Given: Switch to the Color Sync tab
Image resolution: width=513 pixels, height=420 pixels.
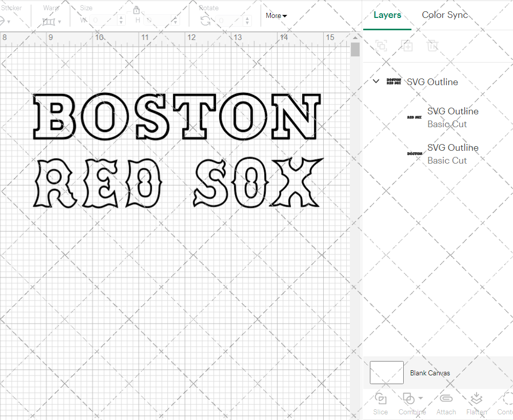Looking at the screenshot, I should pyautogui.click(x=445, y=15).
